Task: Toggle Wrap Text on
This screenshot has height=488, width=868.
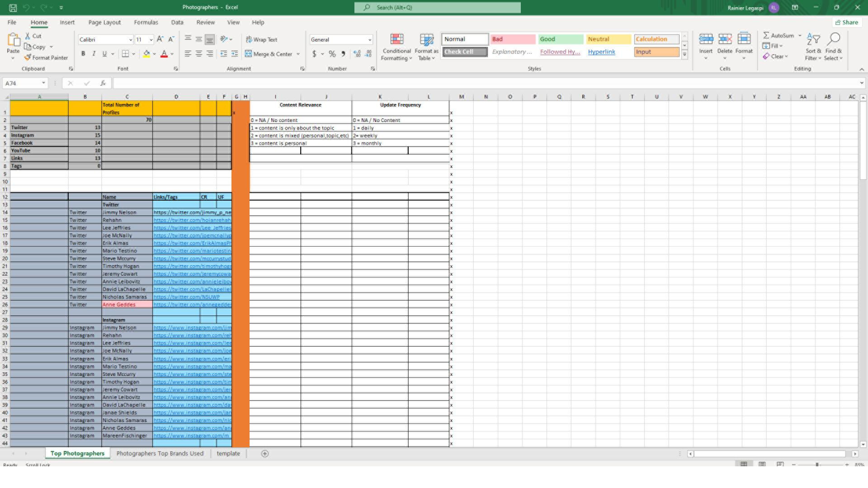Action: coord(261,39)
